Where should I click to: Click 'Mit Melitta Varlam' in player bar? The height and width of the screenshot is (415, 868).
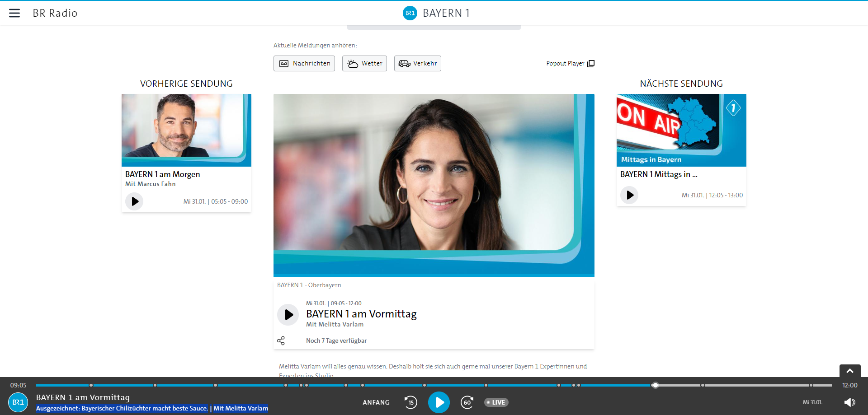[241, 408]
